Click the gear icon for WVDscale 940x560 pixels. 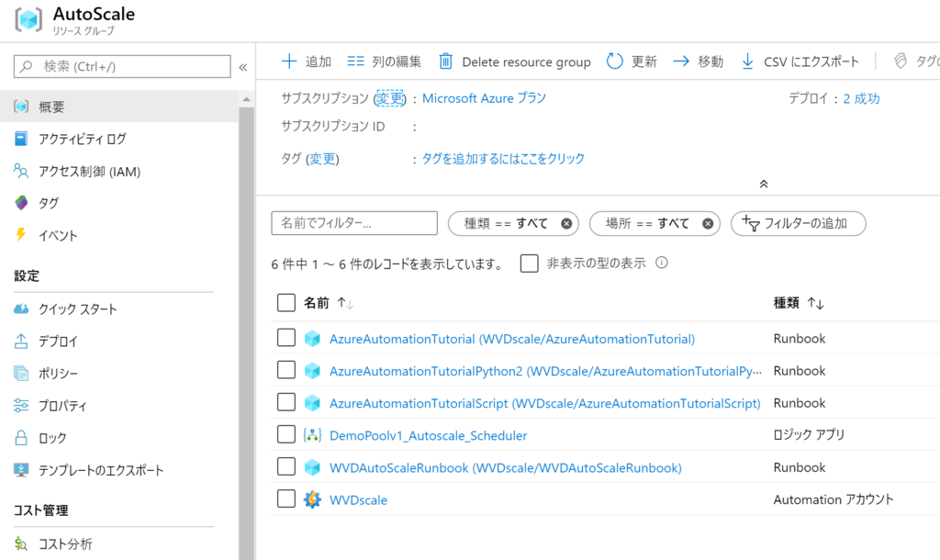[x=312, y=499]
